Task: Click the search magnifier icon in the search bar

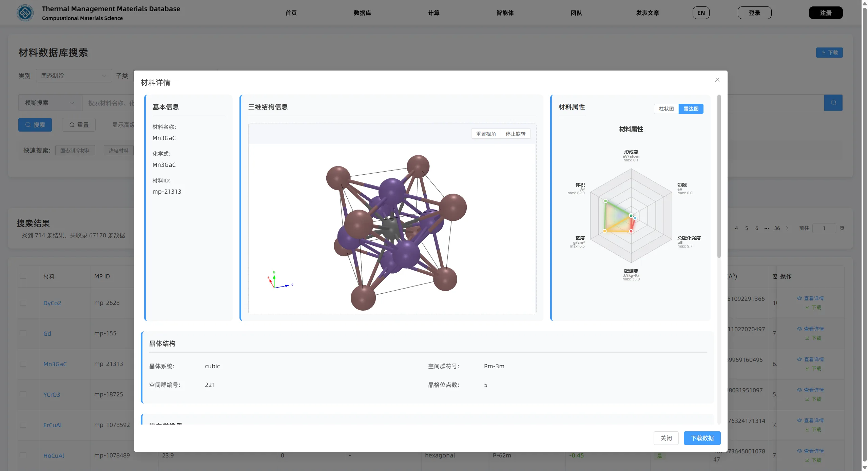Action: tap(833, 102)
